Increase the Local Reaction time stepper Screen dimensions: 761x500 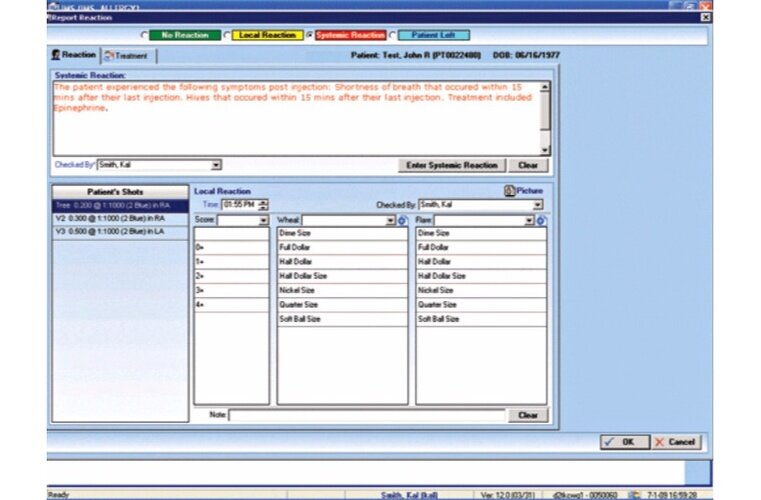tap(264, 202)
